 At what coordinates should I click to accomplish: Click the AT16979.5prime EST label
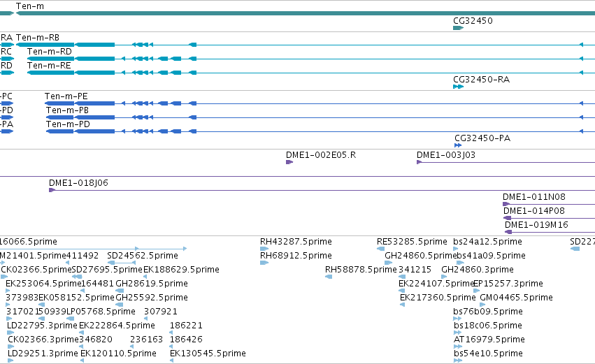489,340
